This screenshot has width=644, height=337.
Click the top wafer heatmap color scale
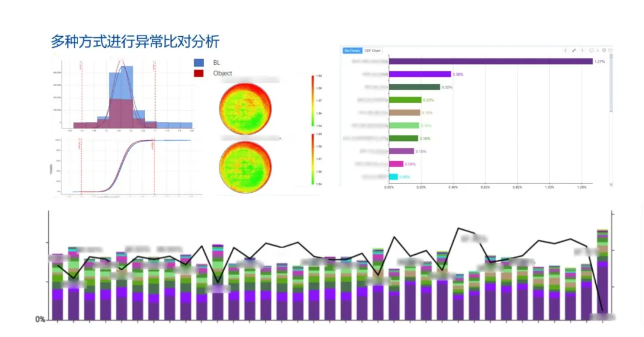click(x=313, y=101)
